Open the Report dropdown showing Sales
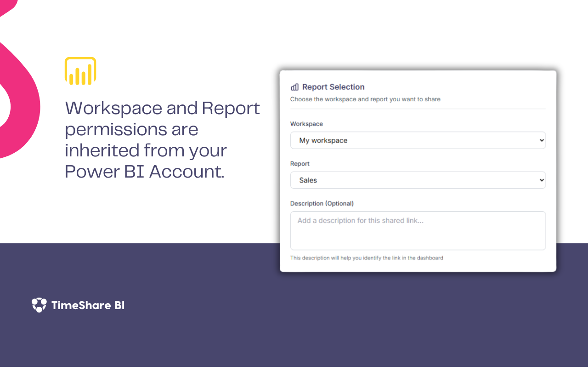Screen dimensions: 588x368 418,180
